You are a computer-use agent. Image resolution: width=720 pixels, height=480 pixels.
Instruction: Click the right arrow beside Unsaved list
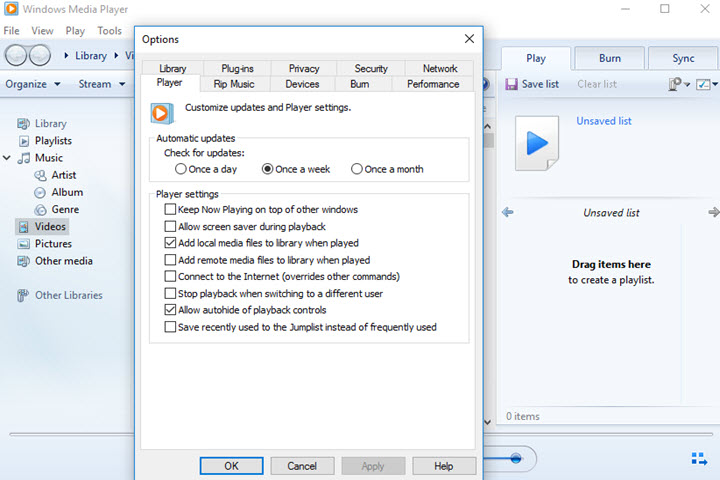(x=714, y=212)
